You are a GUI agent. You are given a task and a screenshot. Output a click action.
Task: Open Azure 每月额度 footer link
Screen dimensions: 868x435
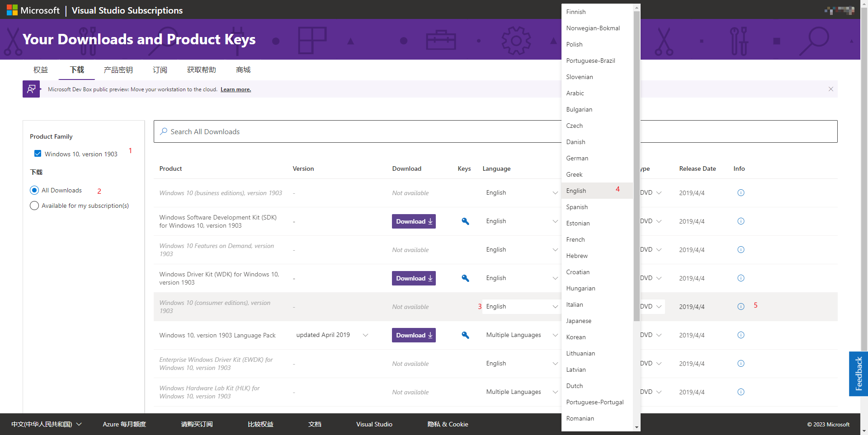pyautogui.click(x=124, y=424)
